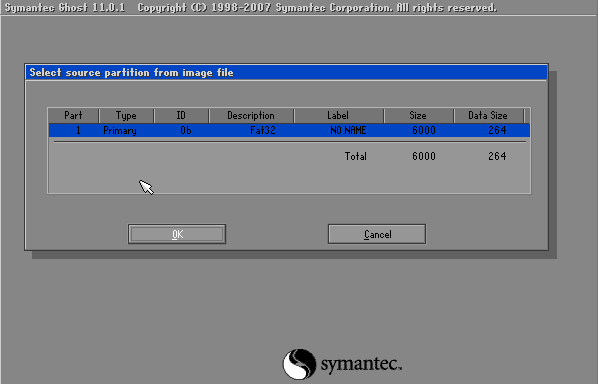The image size is (598, 384).
Task: Click the Symantec Ghost 11.0.1 header text
Action: point(64,8)
